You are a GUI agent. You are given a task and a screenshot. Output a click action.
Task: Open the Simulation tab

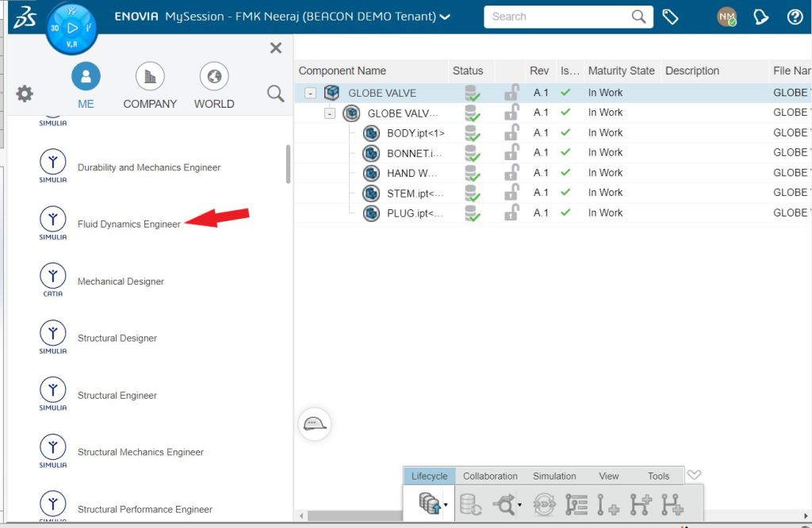point(554,476)
